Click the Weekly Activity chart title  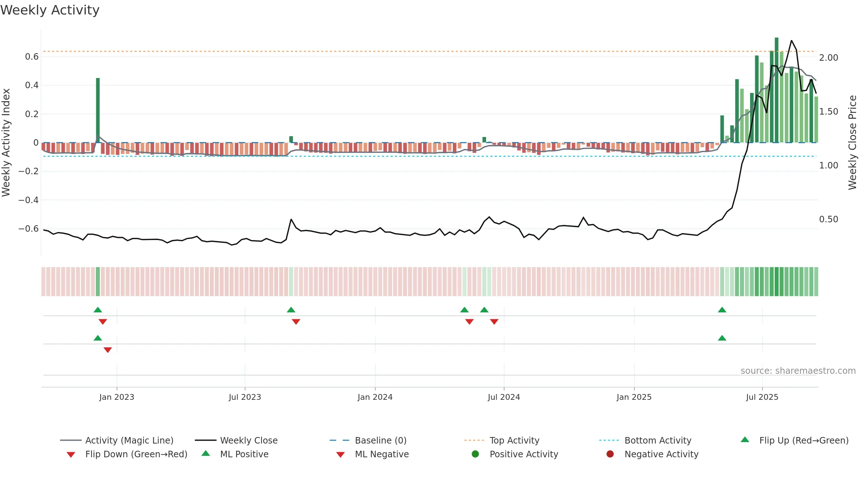(50, 10)
